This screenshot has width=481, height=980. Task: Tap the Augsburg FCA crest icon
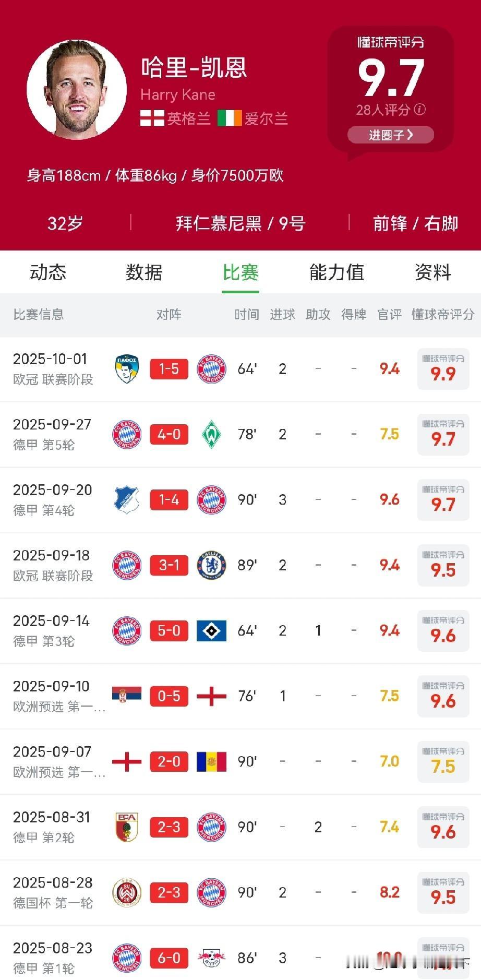pyautogui.click(x=127, y=827)
